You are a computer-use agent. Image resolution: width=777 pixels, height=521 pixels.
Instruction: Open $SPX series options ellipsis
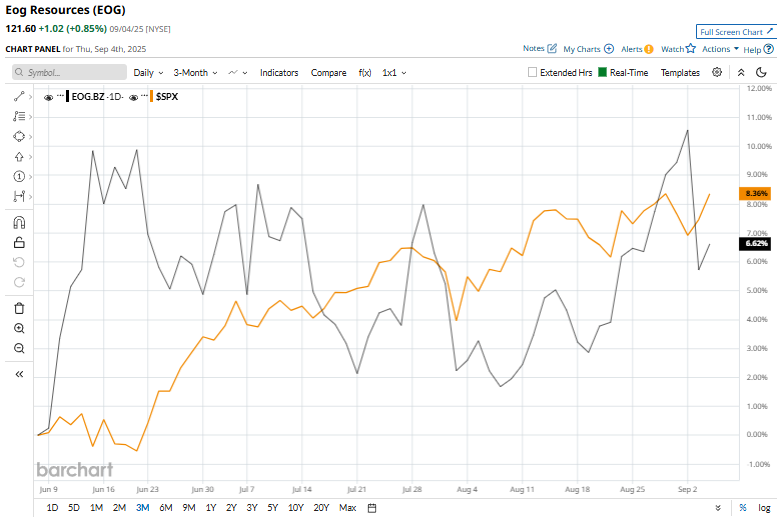click(x=144, y=95)
